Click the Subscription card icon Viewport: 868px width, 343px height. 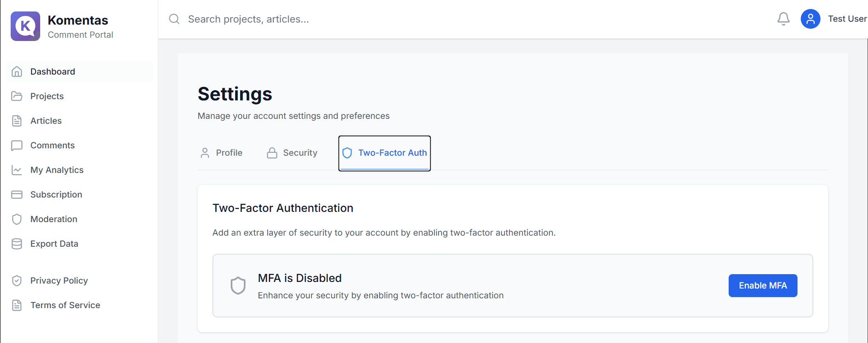(17, 195)
